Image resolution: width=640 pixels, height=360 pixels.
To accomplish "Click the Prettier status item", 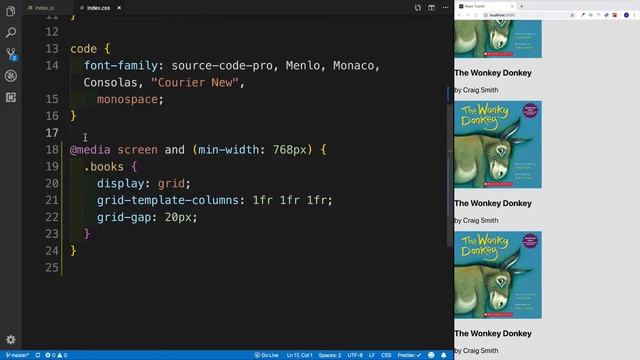I will click(409, 355).
